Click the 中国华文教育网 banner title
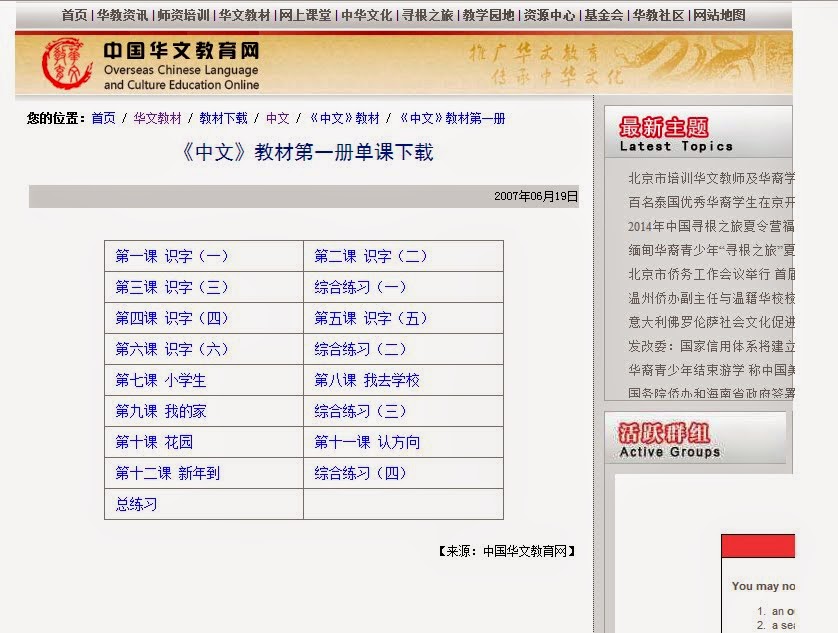838x633 pixels. (x=182, y=51)
